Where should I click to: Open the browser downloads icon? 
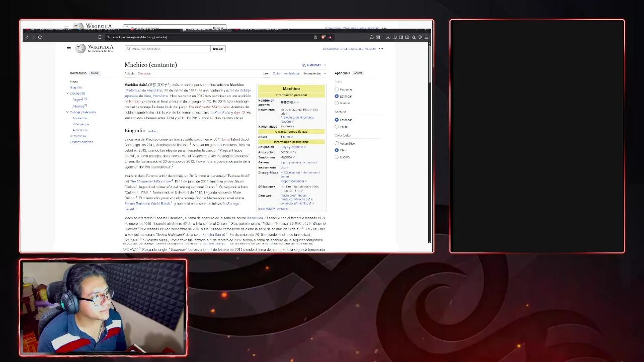pyautogui.click(x=388, y=37)
